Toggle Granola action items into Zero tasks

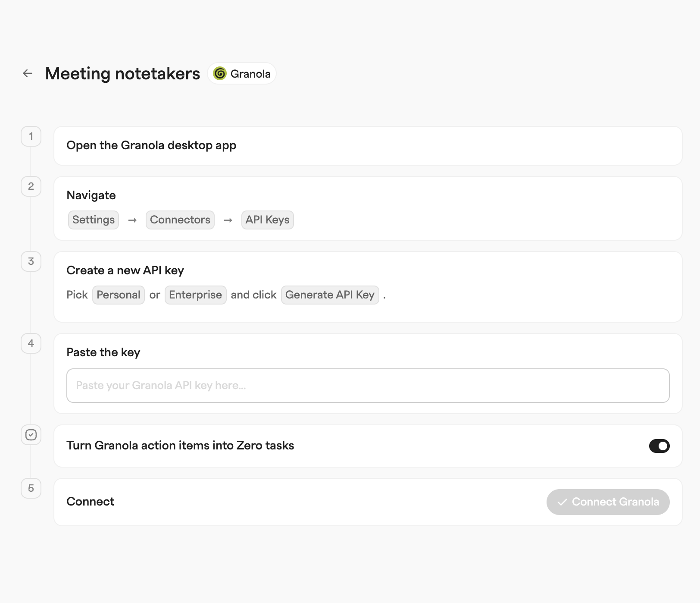click(659, 446)
